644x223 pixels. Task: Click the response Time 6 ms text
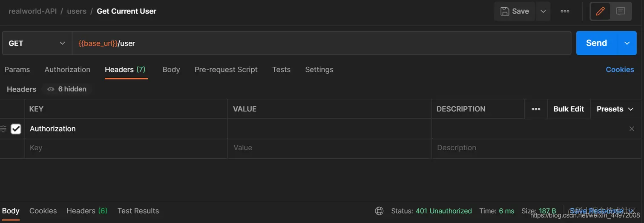coord(497,211)
